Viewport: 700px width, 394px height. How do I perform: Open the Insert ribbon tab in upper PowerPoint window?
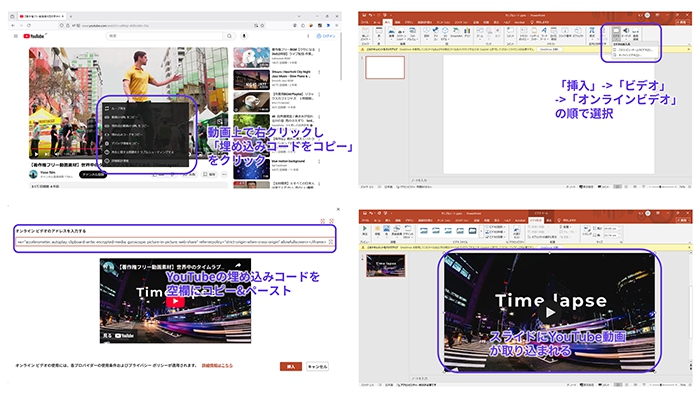388,22
